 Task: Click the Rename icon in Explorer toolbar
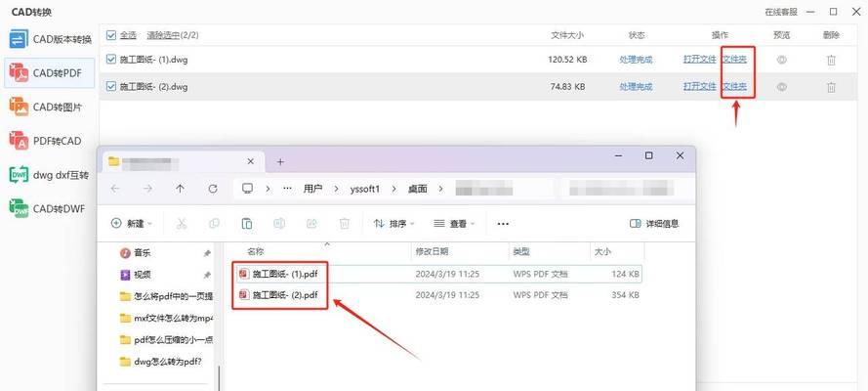[x=279, y=224]
